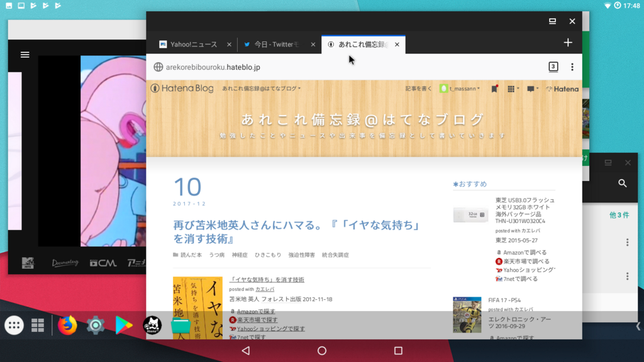Launch Google Play Store from taskbar
Image resolution: width=644 pixels, height=362 pixels.
[124, 326]
